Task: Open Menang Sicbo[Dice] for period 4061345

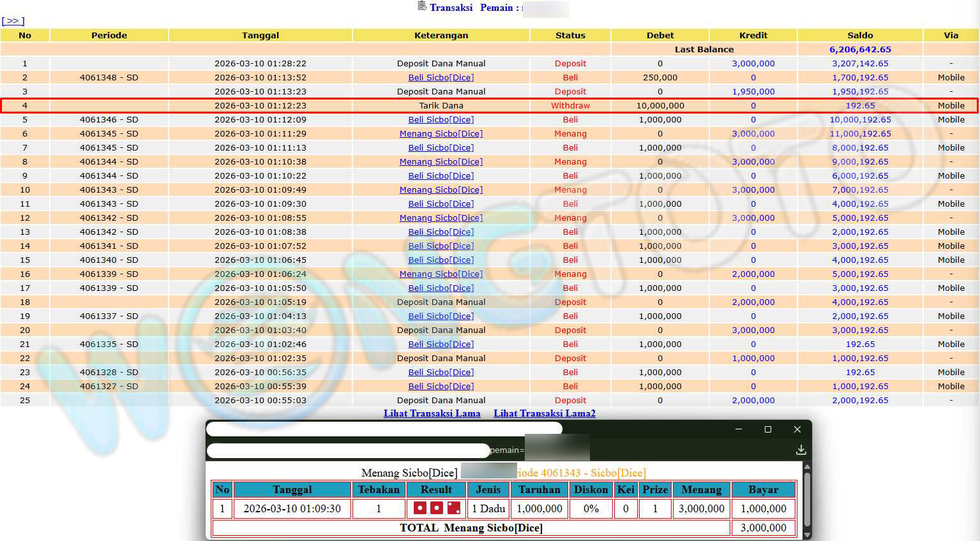Action: 441,133
